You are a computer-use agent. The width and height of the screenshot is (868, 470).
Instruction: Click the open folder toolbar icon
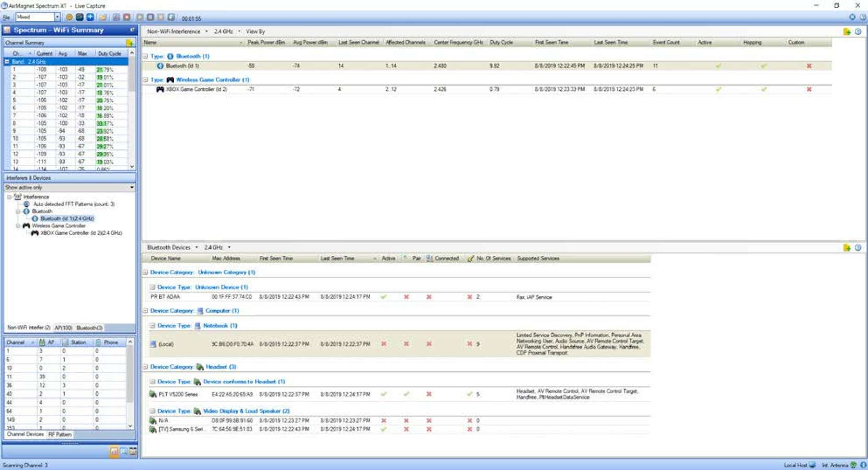pos(103,17)
